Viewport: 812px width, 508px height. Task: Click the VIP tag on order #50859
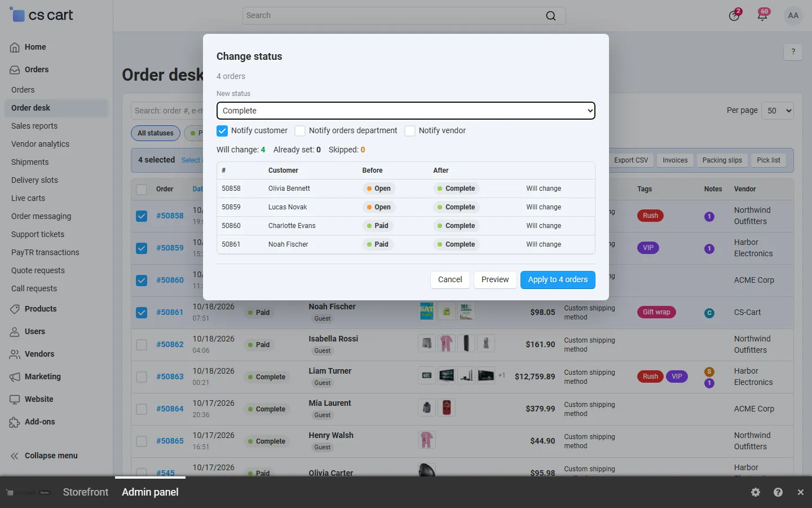[x=648, y=248]
